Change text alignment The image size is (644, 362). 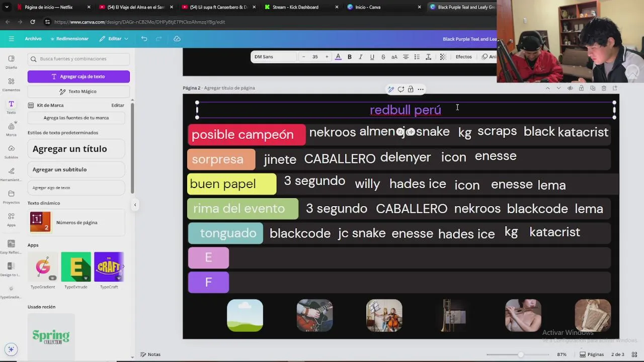pyautogui.click(x=406, y=57)
